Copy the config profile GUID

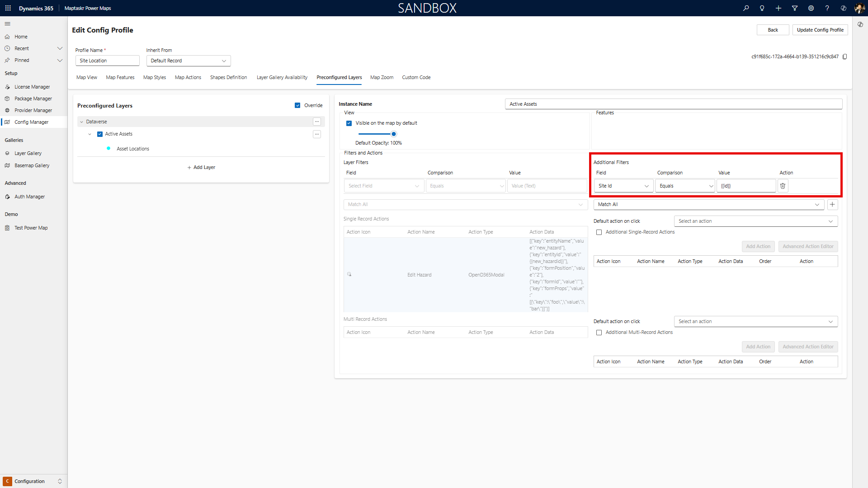pyautogui.click(x=845, y=56)
